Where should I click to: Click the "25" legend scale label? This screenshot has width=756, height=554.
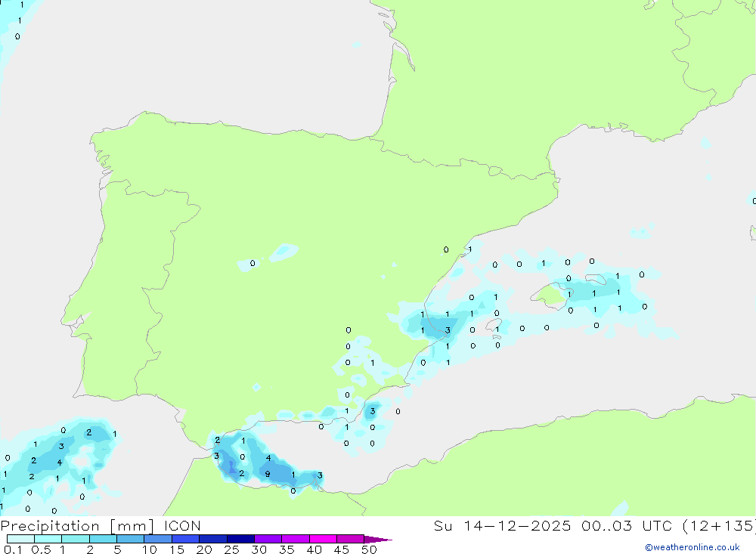[232, 549]
